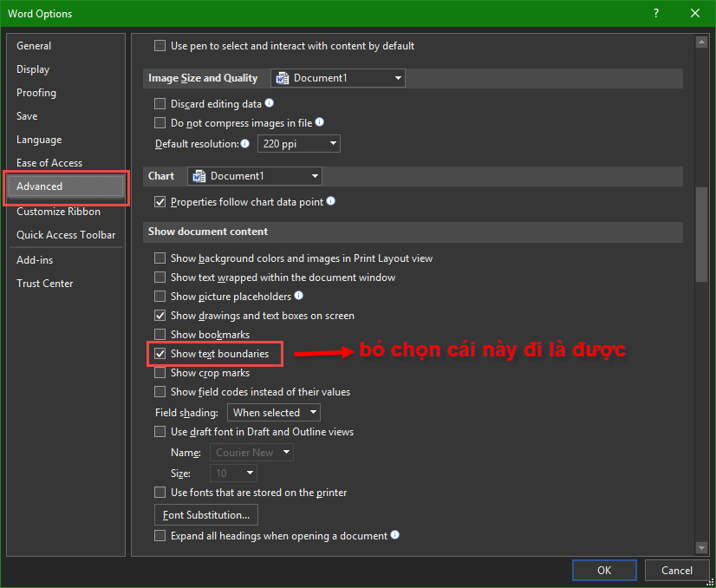Click the Font Substitution button
The image size is (716, 588).
click(x=206, y=515)
